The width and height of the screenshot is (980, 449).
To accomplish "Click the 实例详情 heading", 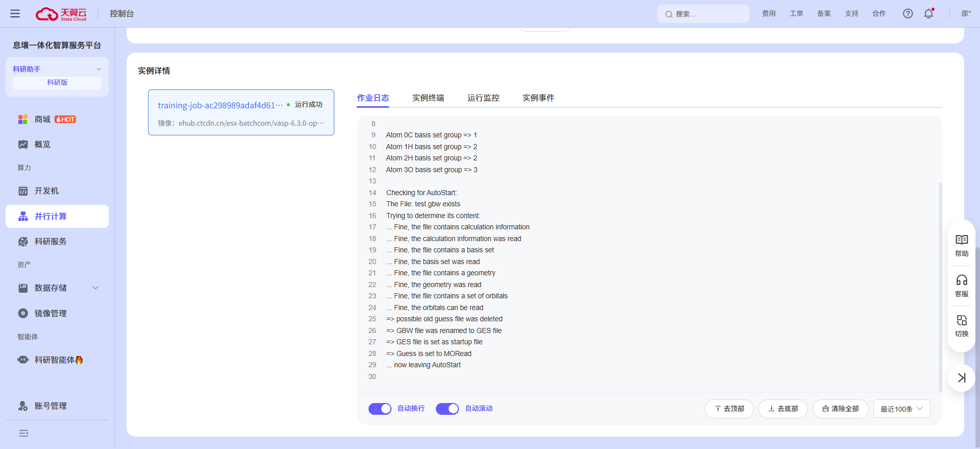I will (x=154, y=71).
